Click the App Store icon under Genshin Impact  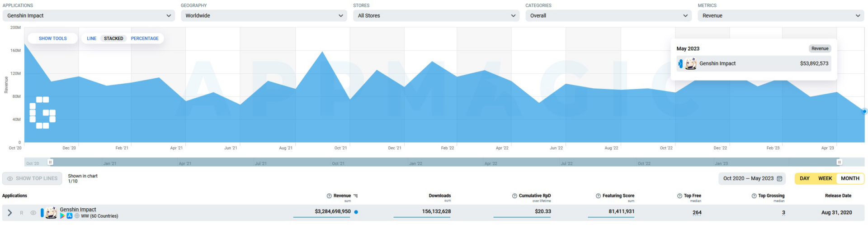[70, 216]
